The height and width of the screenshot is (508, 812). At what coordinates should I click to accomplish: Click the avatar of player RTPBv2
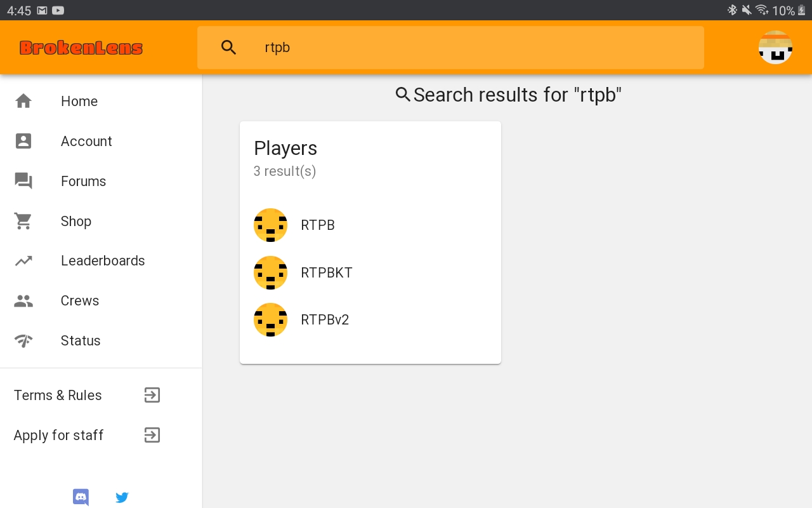click(x=270, y=319)
